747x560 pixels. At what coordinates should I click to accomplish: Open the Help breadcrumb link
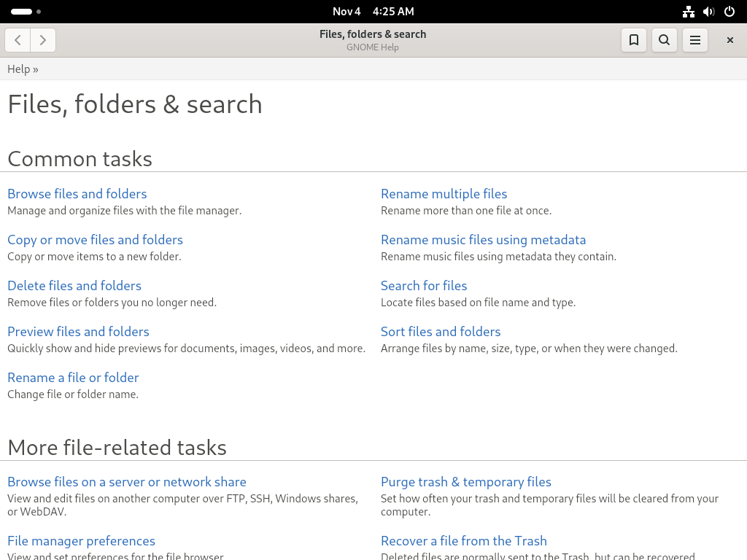pos(18,69)
